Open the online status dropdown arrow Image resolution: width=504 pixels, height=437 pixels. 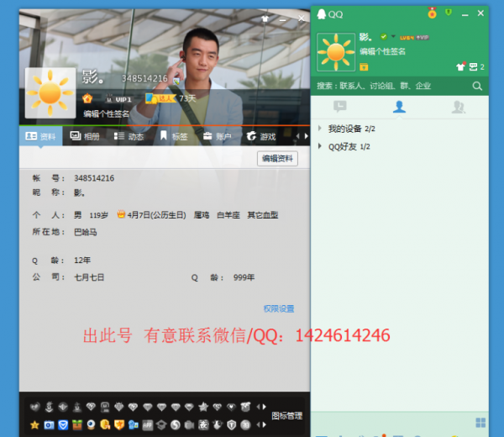click(393, 36)
